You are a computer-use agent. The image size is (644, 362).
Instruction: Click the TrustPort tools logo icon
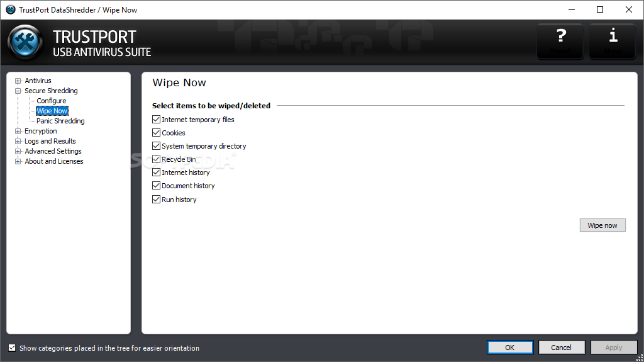coord(25,42)
